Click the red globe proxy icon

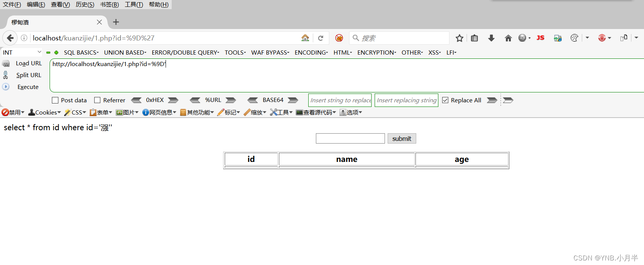(602, 38)
